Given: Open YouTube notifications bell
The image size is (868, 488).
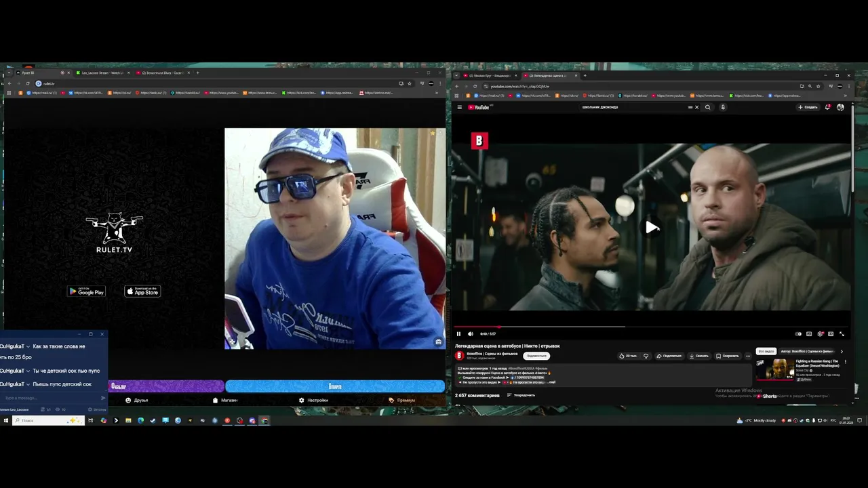Looking at the screenshot, I should (x=827, y=107).
